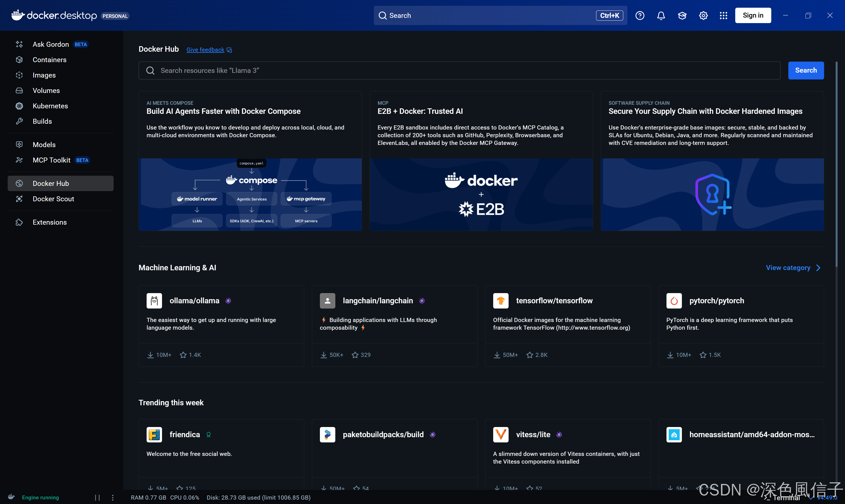Click the 'Engine running' status text
Image resolution: width=845 pixels, height=504 pixels.
(40, 498)
